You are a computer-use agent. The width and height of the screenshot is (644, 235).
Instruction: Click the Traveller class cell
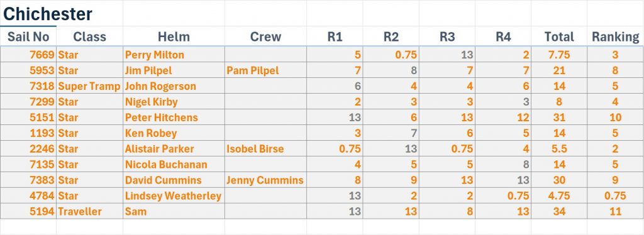89,211
